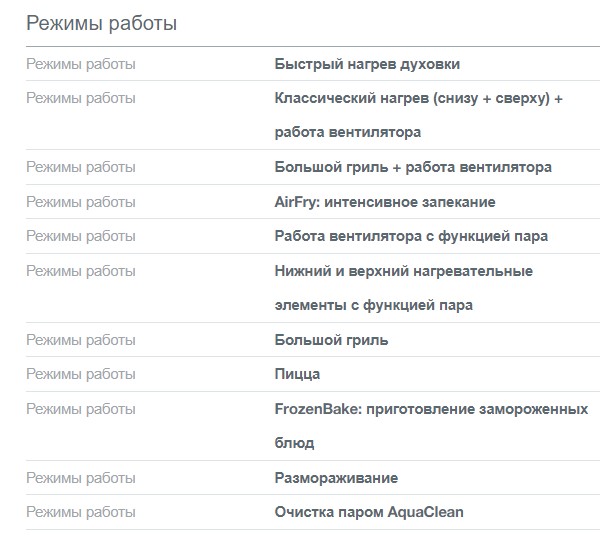The width and height of the screenshot is (603, 540).
Task: Select the "Размораживание" mode entry
Action: coord(336,478)
